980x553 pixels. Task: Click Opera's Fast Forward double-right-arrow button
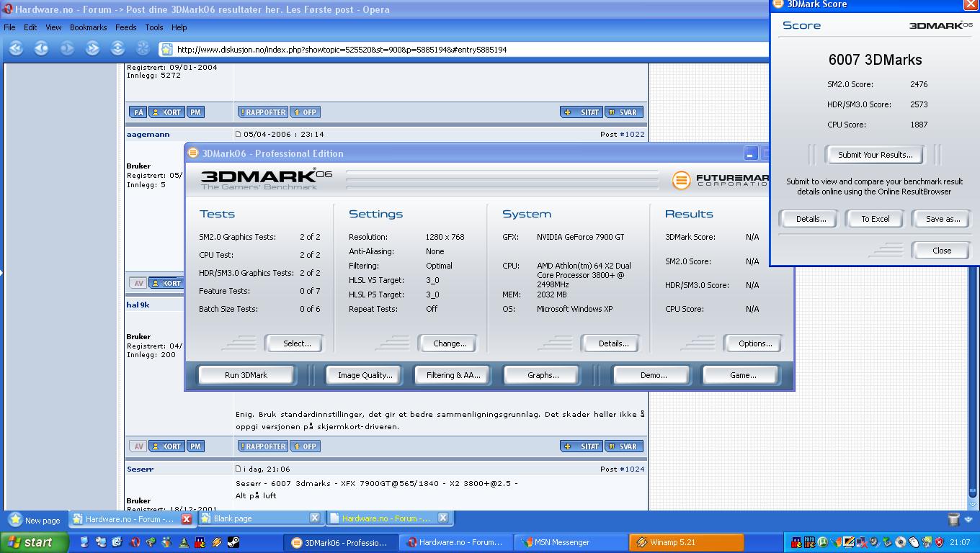click(x=92, y=49)
